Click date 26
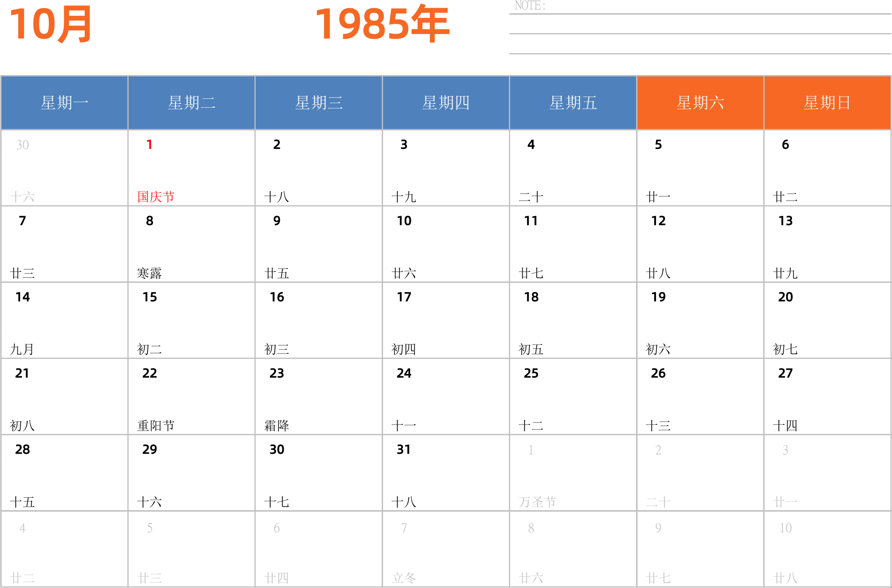Viewport: 892px width, 588px height. tap(658, 373)
